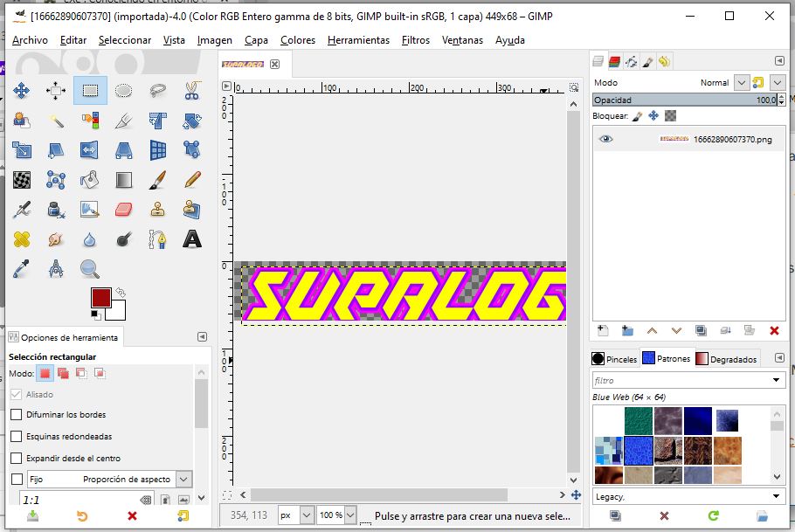Open the Colores menu
Image resolution: width=795 pixels, height=532 pixels.
point(298,40)
